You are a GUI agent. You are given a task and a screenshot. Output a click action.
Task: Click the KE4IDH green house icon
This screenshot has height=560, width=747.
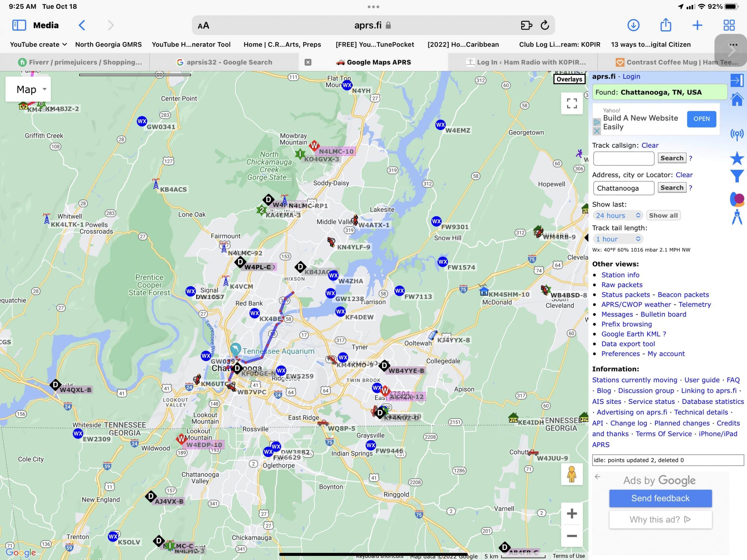[513, 418]
